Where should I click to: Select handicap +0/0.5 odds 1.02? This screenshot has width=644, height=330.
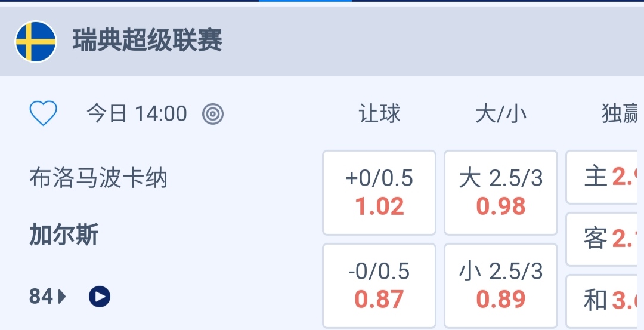[x=379, y=193]
